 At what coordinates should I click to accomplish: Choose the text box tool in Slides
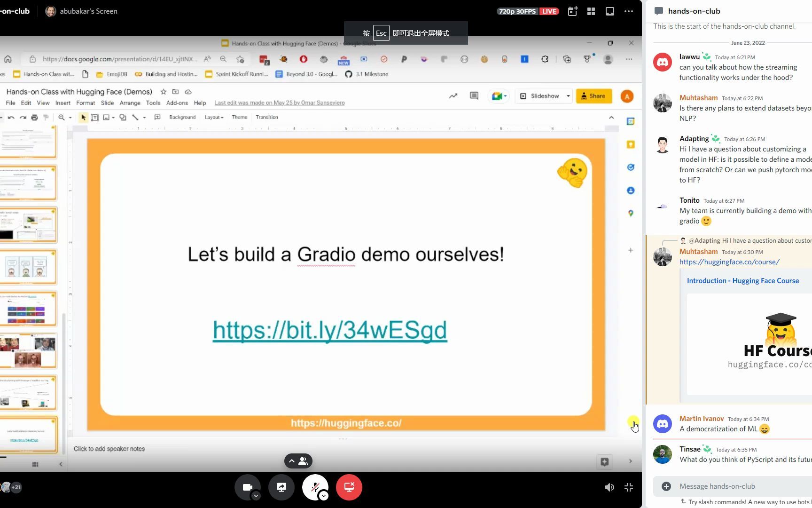pyautogui.click(x=95, y=117)
